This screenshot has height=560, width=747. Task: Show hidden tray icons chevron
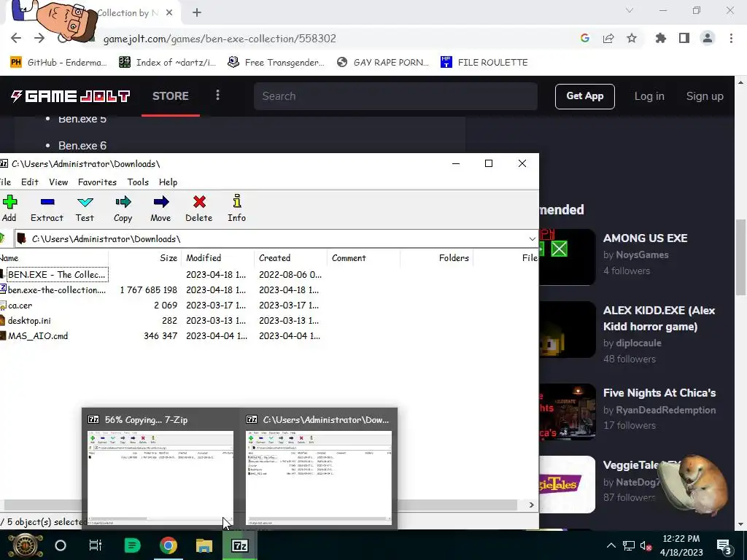[x=611, y=545]
